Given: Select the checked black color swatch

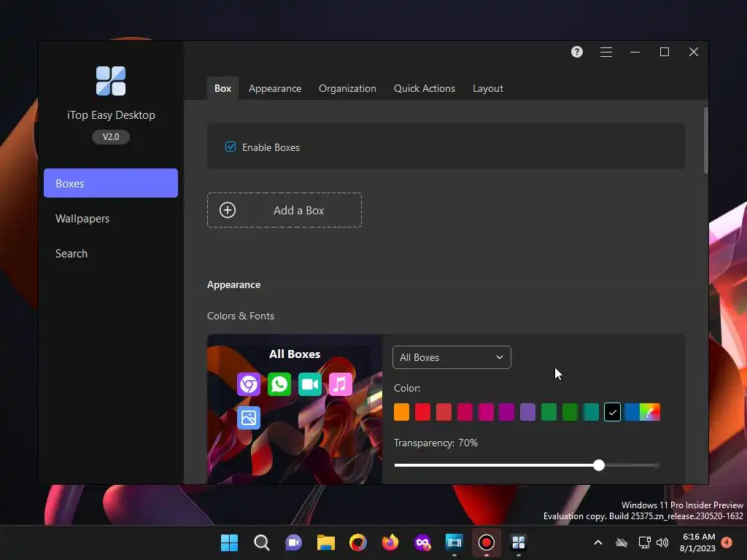Looking at the screenshot, I should 612,412.
